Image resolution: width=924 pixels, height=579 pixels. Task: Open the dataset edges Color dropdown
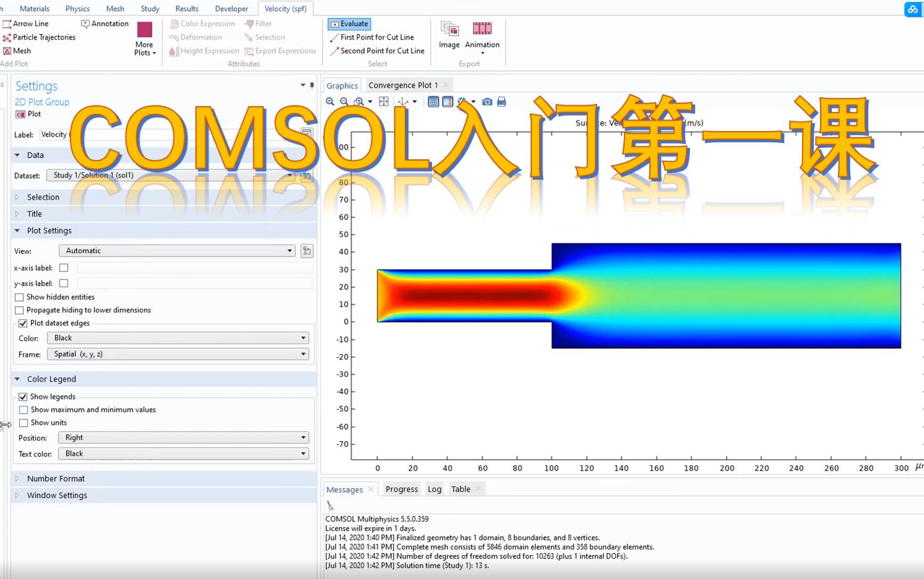point(178,338)
